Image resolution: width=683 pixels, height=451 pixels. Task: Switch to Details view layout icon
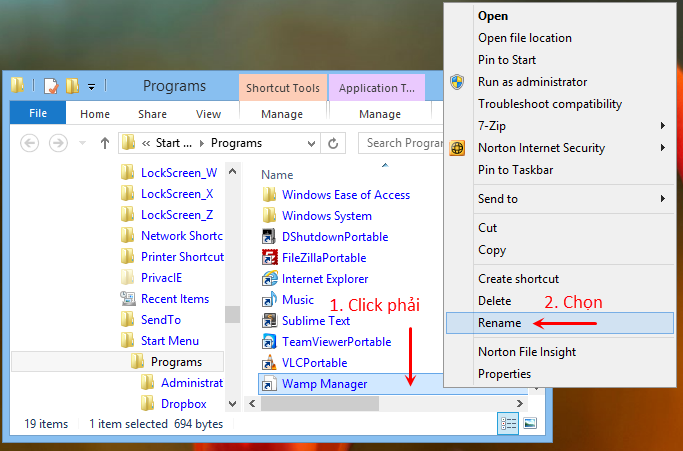pos(508,423)
